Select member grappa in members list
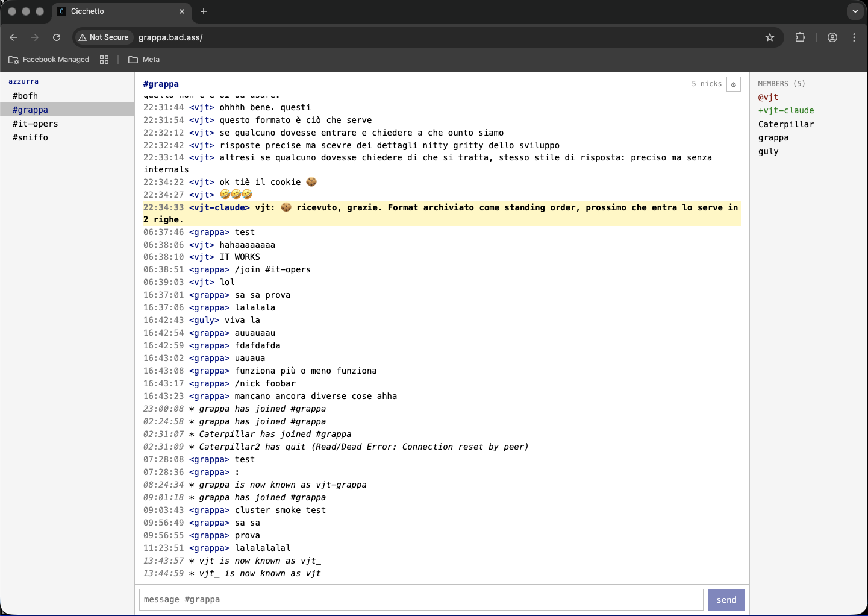 click(x=773, y=137)
